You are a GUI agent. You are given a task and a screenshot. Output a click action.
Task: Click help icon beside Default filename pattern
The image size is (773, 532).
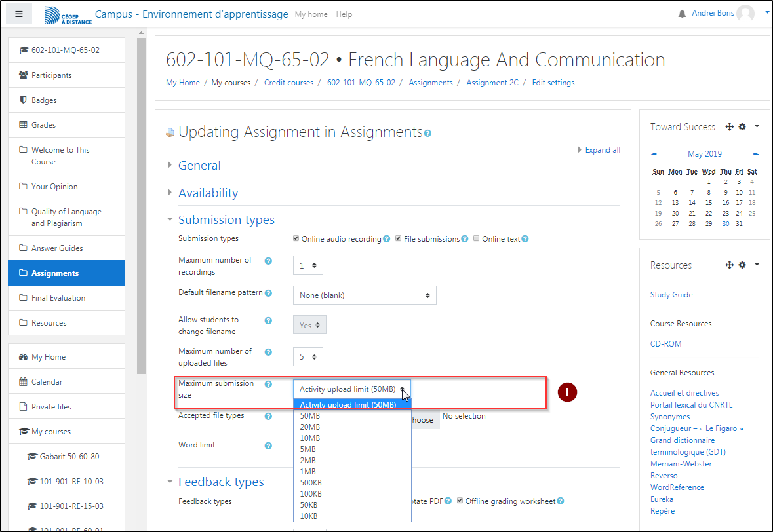(268, 293)
